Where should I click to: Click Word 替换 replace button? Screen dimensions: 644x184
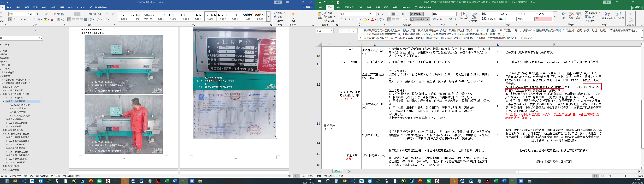tap(278, 17)
